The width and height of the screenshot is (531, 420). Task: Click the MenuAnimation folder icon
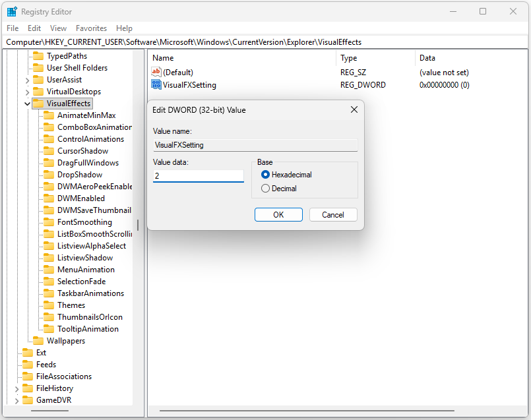tap(49, 270)
